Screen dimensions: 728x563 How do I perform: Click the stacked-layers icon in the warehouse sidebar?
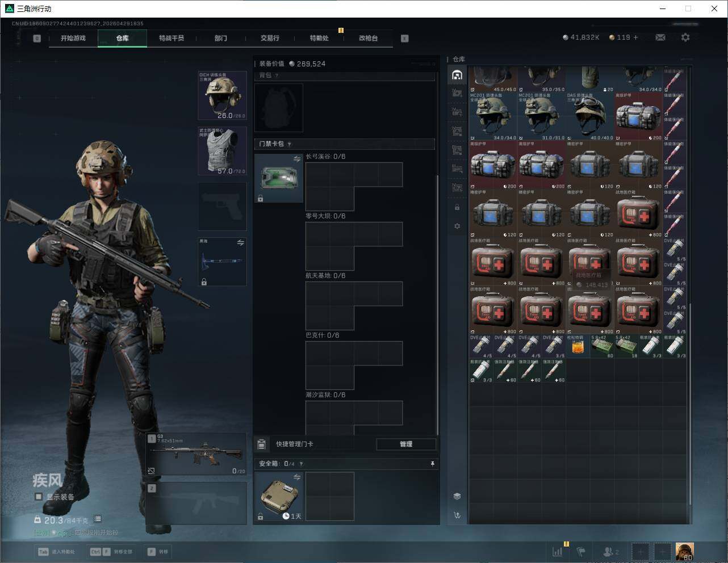[x=457, y=496]
